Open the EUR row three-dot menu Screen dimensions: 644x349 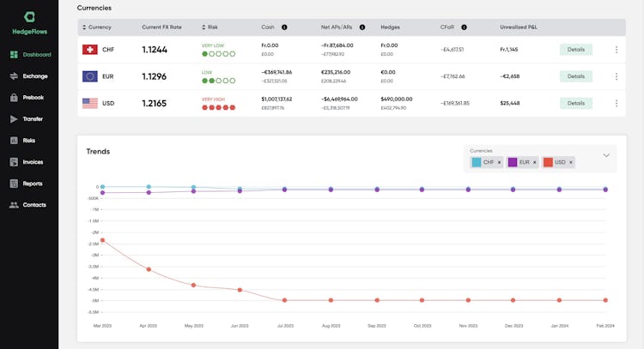click(x=617, y=76)
